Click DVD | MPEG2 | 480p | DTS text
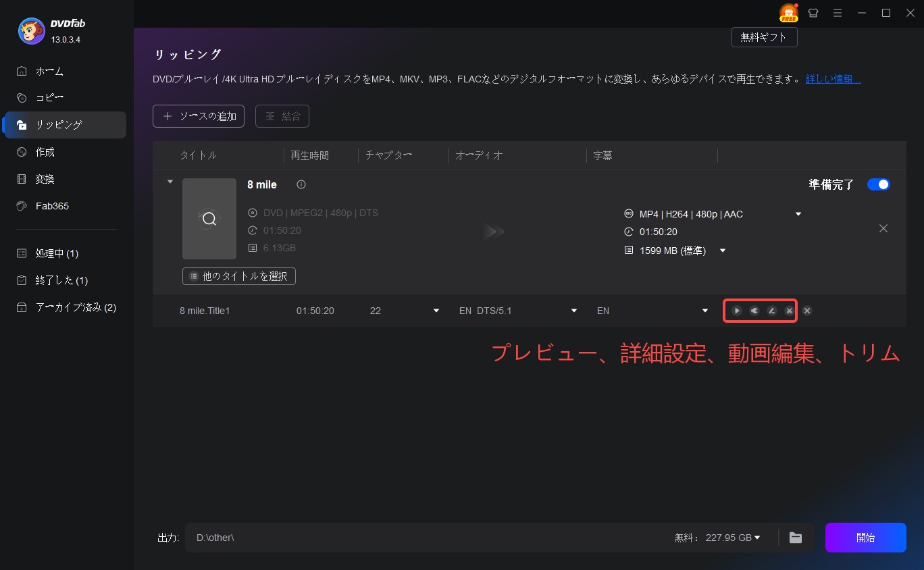Image resolution: width=924 pixels, height=570 pixels. pyautogui.click(x=321, y=213)
